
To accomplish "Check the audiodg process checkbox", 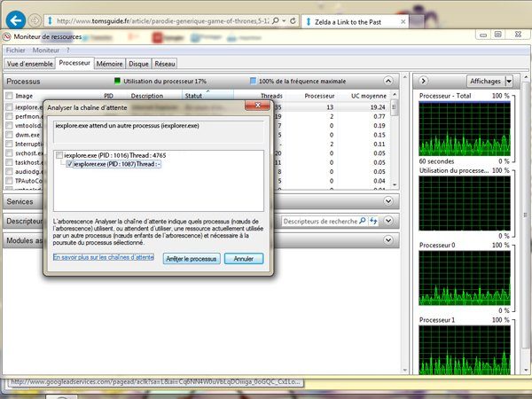I will coord(9,172).
